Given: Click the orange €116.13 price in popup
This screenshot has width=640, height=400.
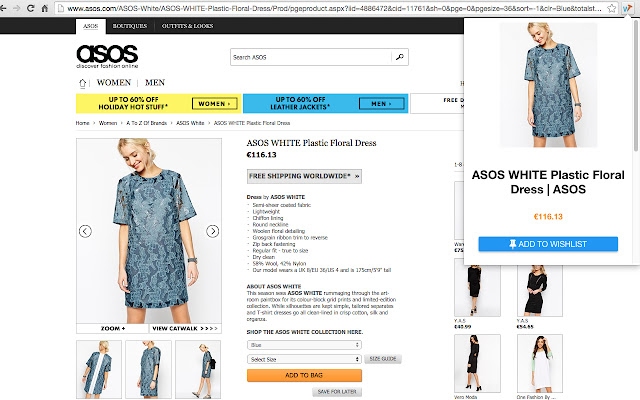Looking at the screenshot, I should click(548, 217).
